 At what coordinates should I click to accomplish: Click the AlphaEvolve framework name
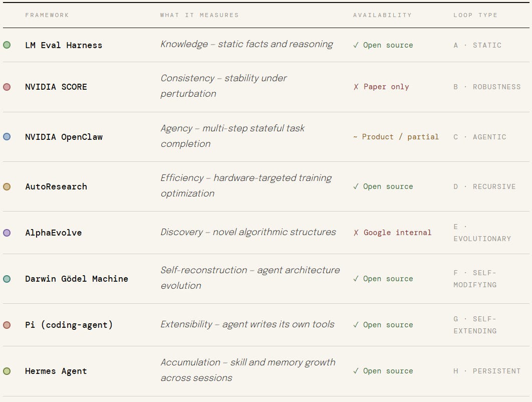click(x=53, y=233)
